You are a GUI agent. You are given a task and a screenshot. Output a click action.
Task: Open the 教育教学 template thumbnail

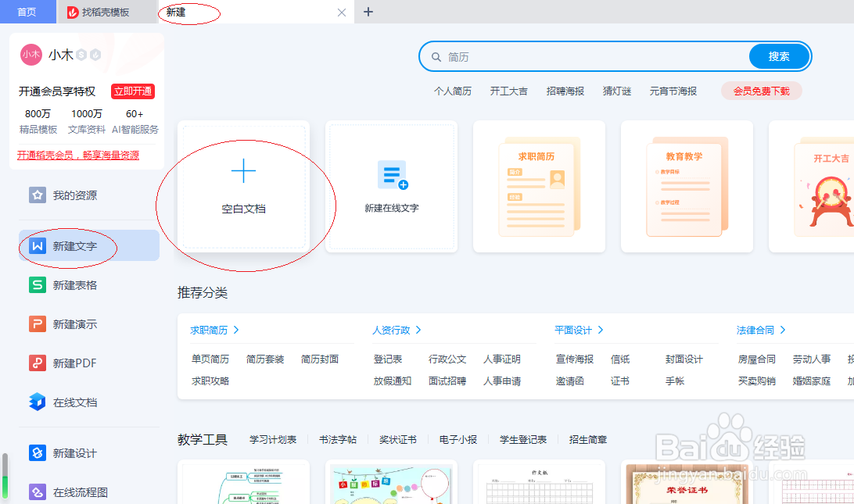(x=686, y=187)
